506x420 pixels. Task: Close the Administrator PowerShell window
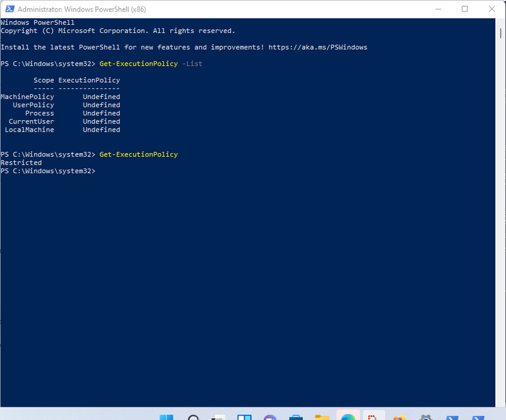491,9
